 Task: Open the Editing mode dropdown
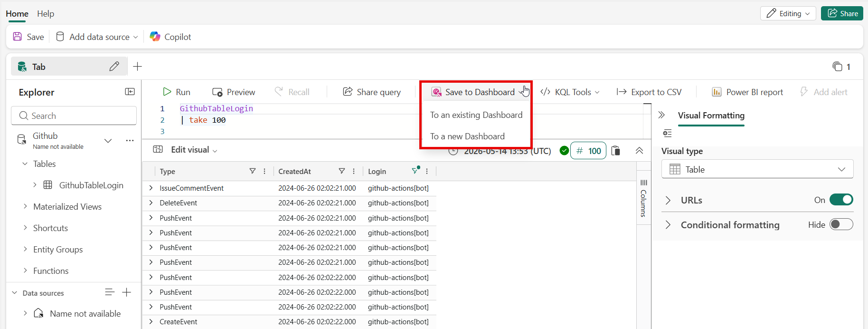(788, 13)
